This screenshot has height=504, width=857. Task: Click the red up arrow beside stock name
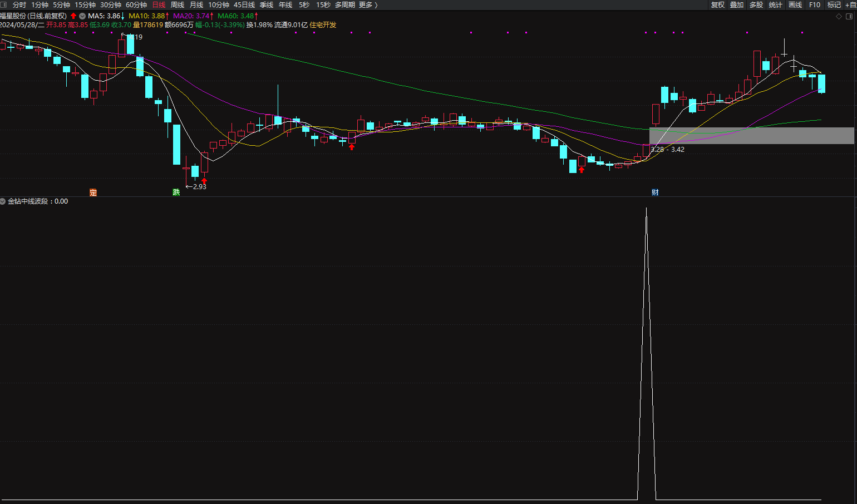point(73,16)
